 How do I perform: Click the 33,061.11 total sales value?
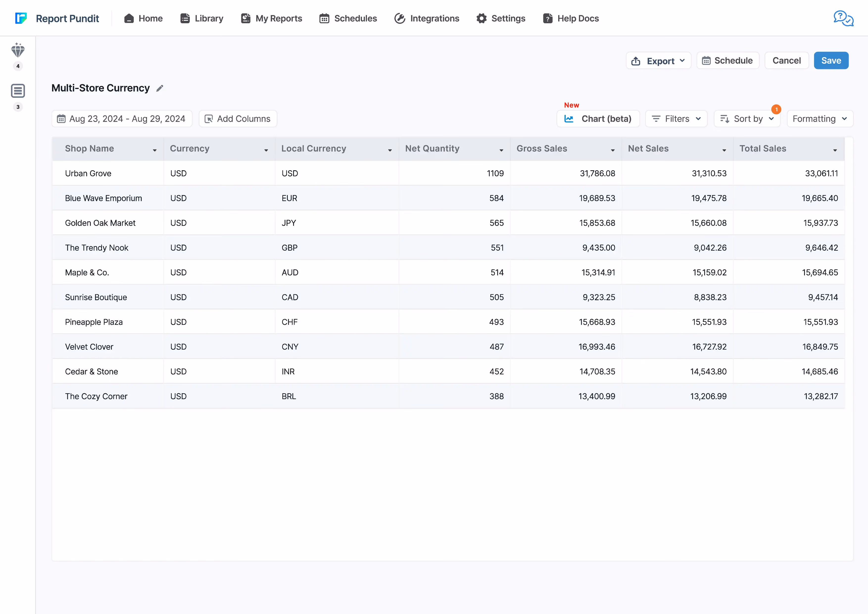click(821, 173)
